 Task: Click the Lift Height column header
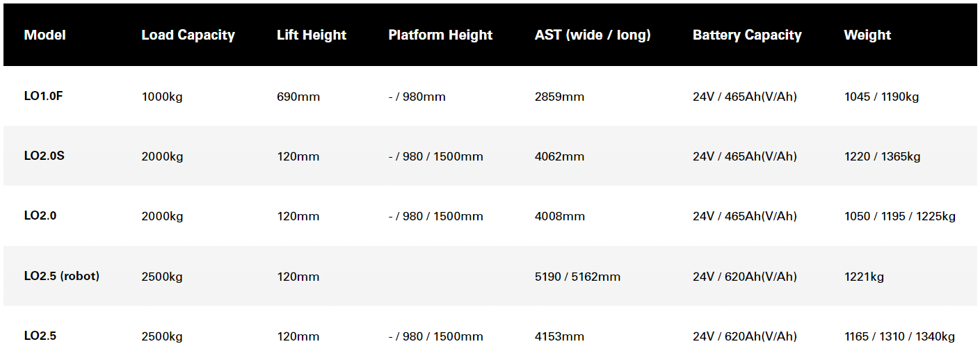[311, 35]
